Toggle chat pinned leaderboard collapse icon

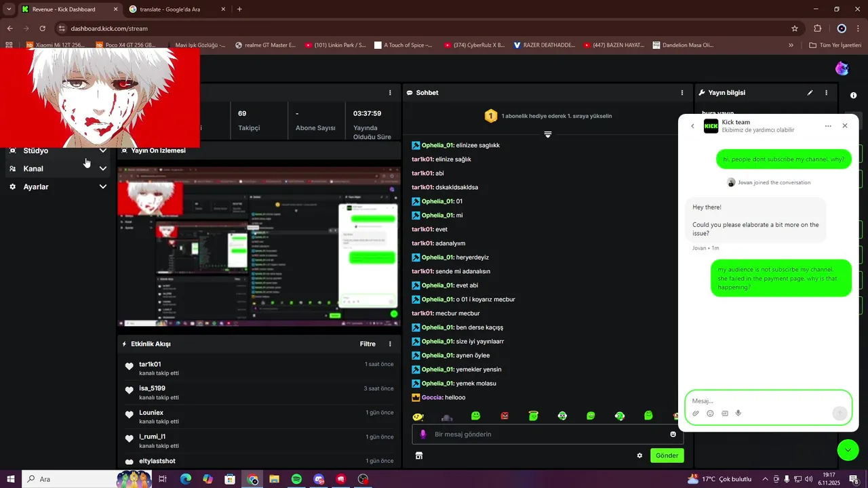(x=548, y=134)
